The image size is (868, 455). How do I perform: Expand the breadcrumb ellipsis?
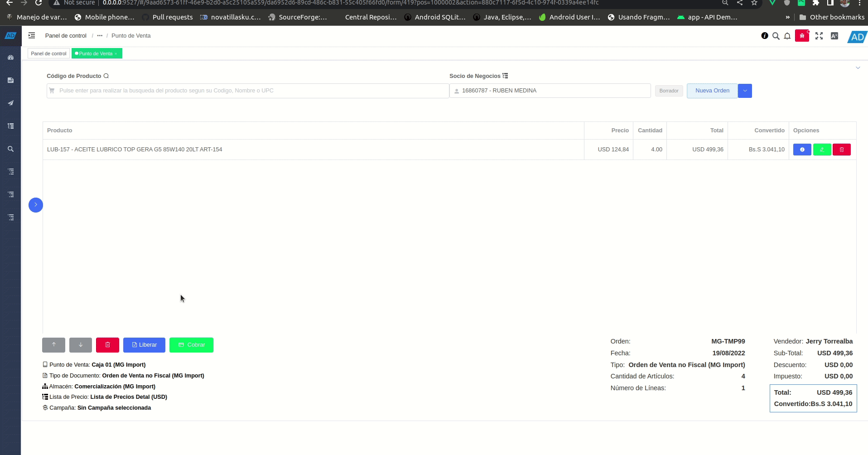pos(100,36)
